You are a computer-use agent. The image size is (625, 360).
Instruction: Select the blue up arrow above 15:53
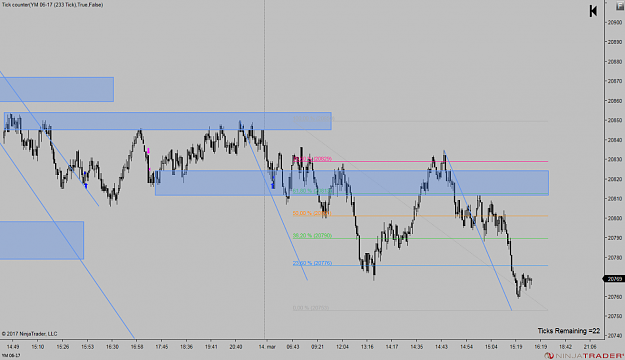86,186
